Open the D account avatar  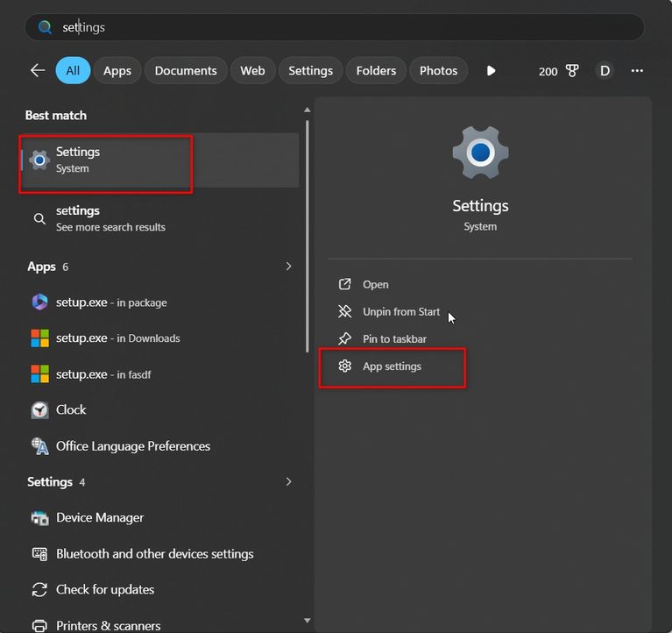point(605,71)
